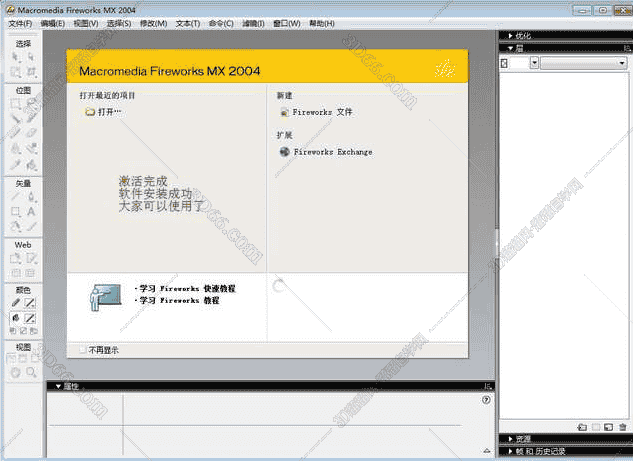Select the Text (A) tool
Viewport: 633px width, 461px height.
[32, 212]
